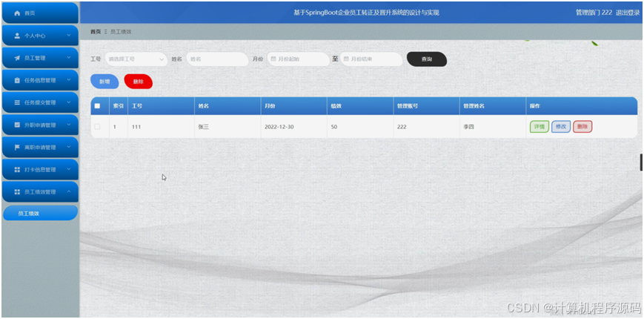Click the icon beside 升职申请管理
Viewport: 644px width, 319px height.
coord(17,125)
